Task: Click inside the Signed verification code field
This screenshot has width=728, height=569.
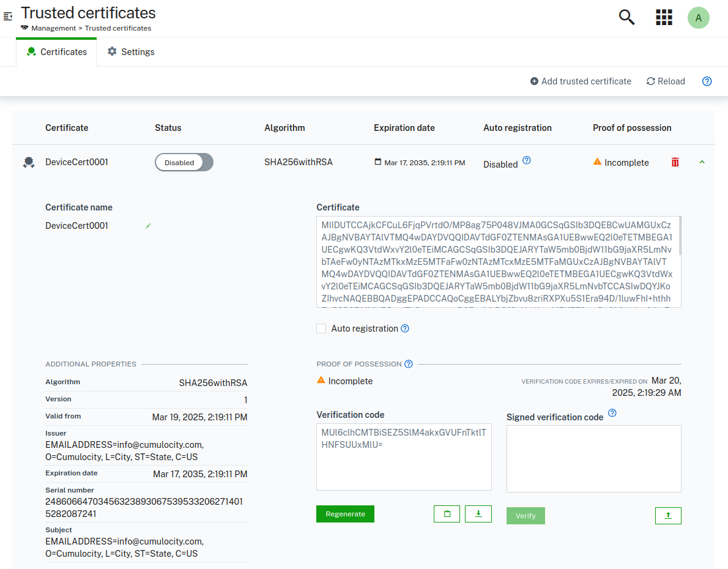Action: point(593,458)
